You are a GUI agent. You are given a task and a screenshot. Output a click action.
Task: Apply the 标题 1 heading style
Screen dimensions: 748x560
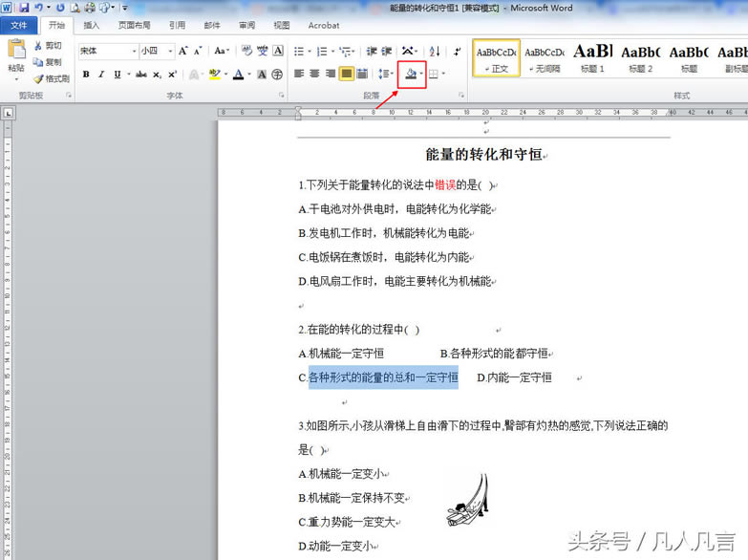click(x=592, y=57)
